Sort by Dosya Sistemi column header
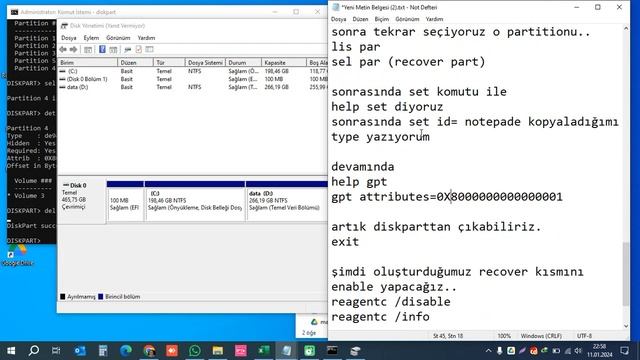The height and width of the screenshot is (360, 640). pos(205,62)
